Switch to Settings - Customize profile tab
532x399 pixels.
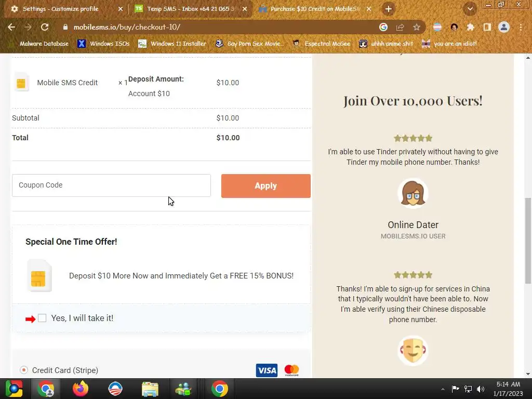[60, 9]
